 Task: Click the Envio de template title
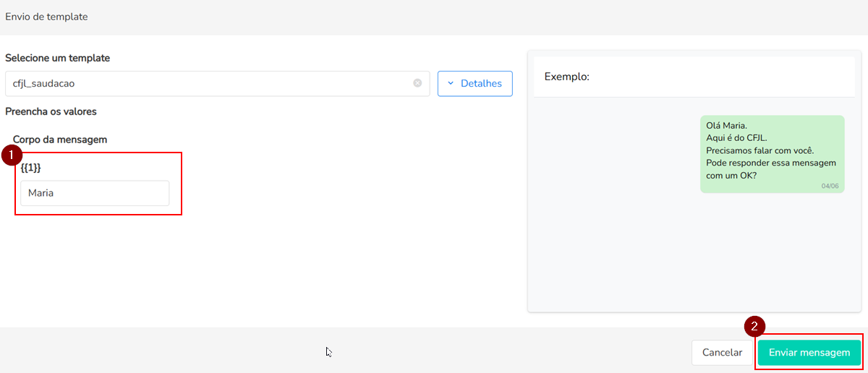point(46,17)
